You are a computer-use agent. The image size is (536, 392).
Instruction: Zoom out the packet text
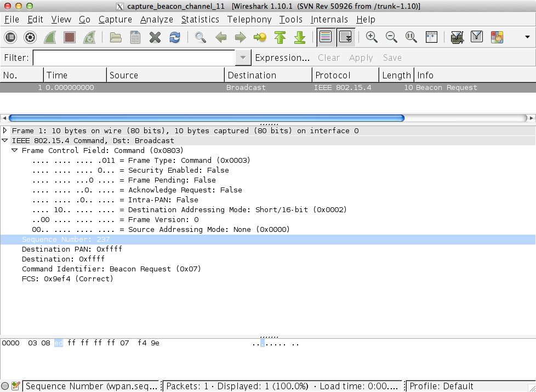point(391,37)
